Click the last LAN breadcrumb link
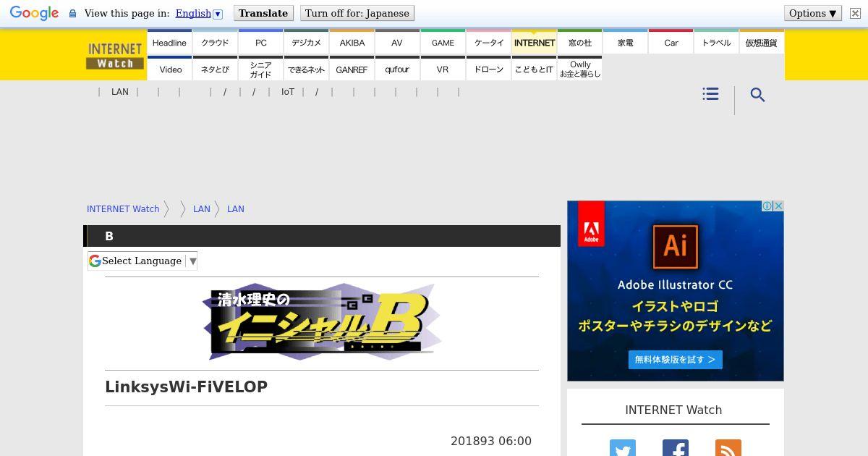 (236, 208)
